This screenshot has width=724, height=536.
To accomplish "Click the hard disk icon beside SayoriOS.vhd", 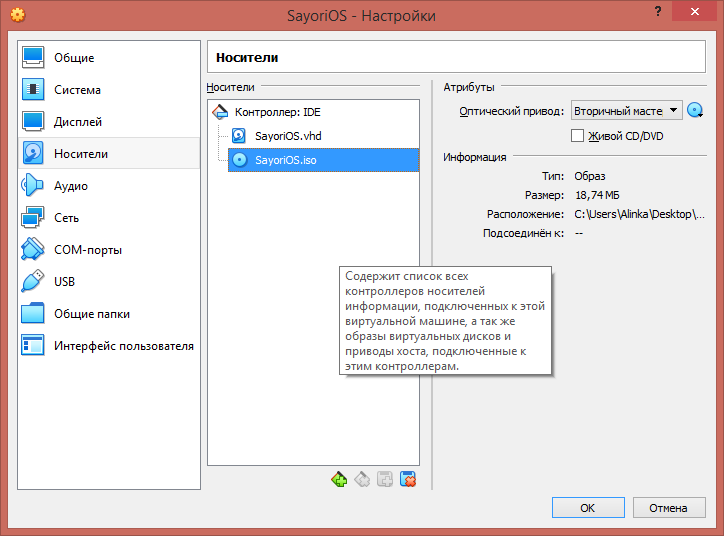I will [239, 136].
